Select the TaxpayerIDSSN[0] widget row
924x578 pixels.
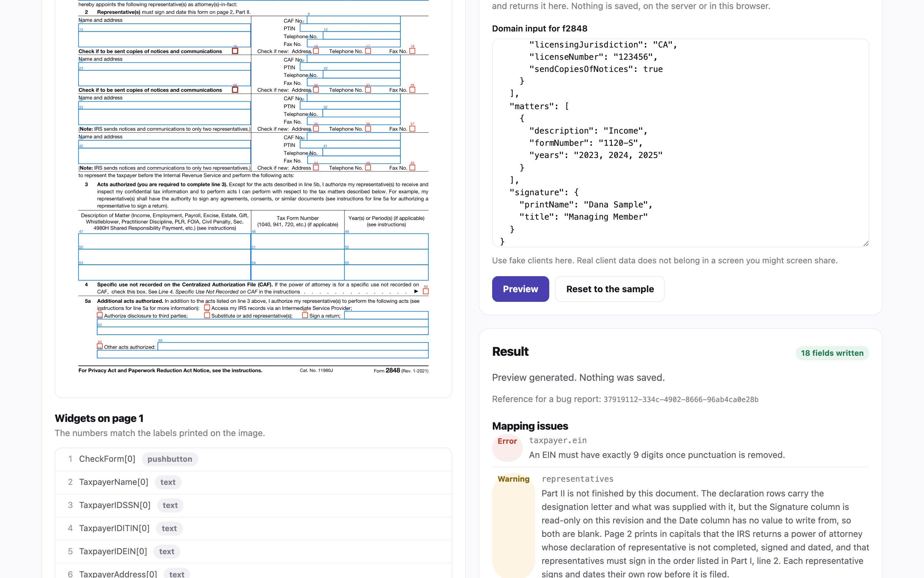point(253,505)
